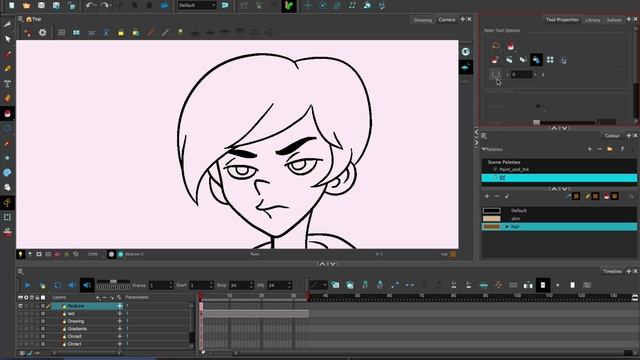This screenshot has width=640, height=360.
Task: Click the Undo arrow icon
Action: 90,5
